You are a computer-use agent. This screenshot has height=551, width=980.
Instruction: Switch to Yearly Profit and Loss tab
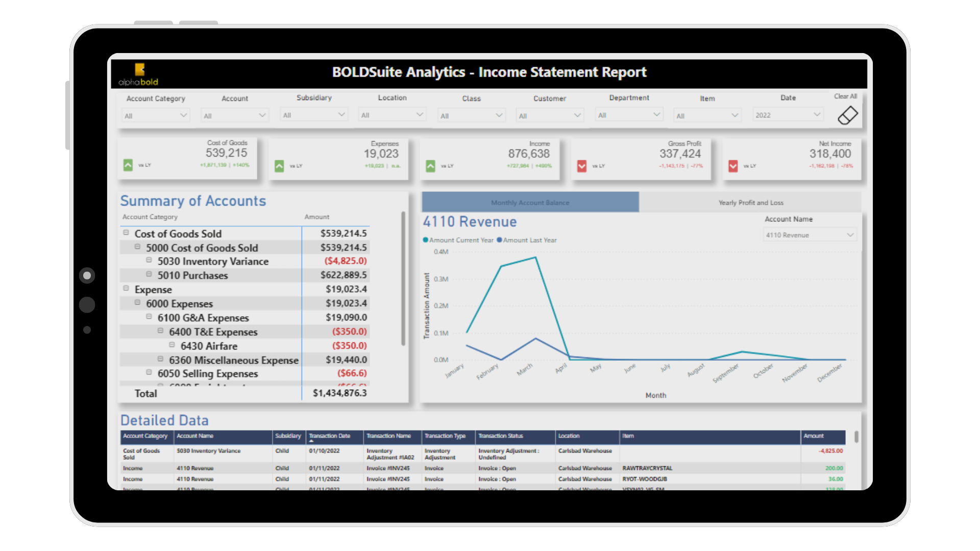tap(751, 203)
